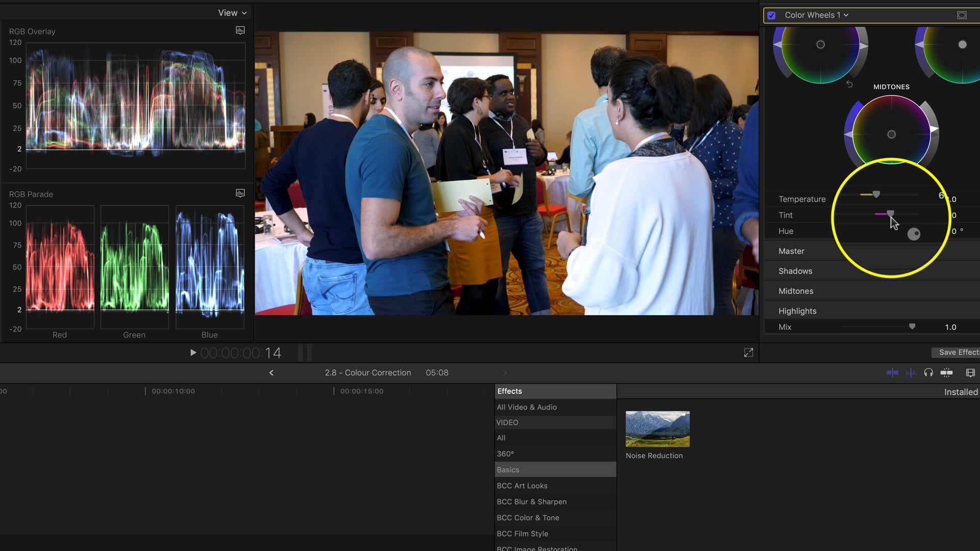
Task: Open the Installed effects filter dropdown
Action: tap(961, 391)
